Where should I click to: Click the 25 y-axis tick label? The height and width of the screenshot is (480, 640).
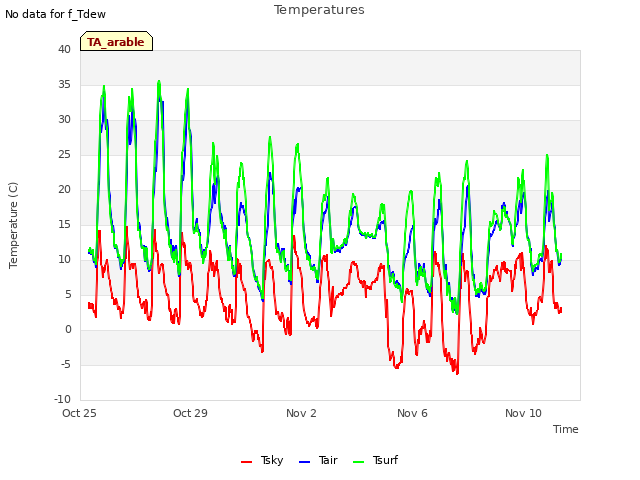[64, 155]
